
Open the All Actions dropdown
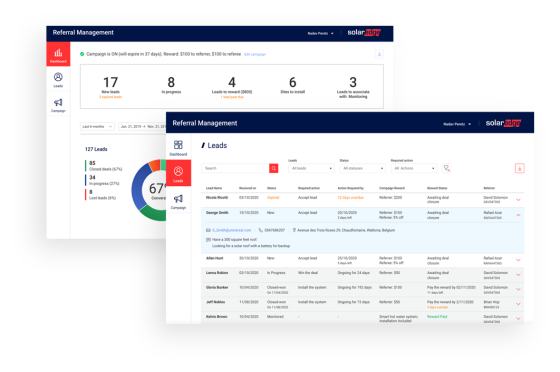coord(414,168)
